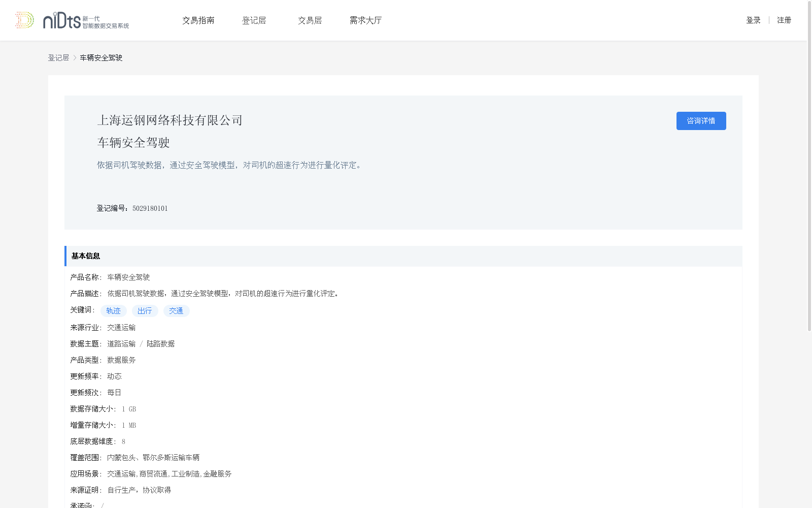Image resolution: width=812 pixels, height=508 pixels.
Task: Click the breadcrumb chevron separator
Action: (x=75, y=58)
